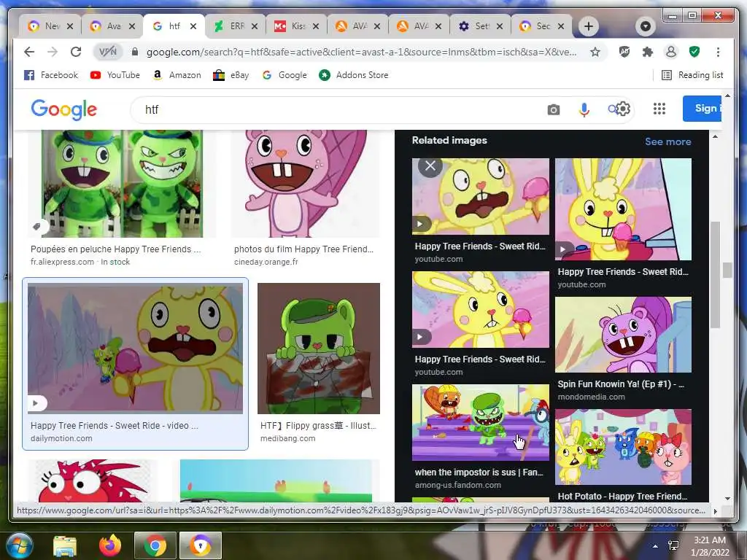747x560 pixels.
Task: Bookmark this page with the star icon
Action: pos(595,52)
